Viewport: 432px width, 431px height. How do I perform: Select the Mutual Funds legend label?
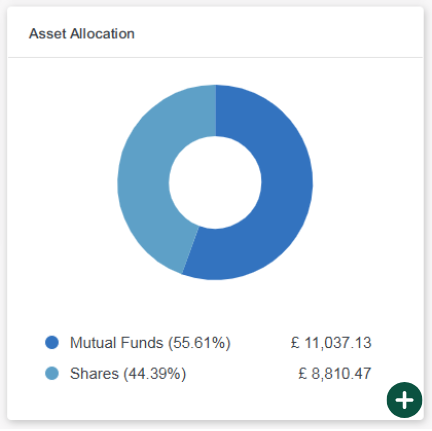[150, 343]
